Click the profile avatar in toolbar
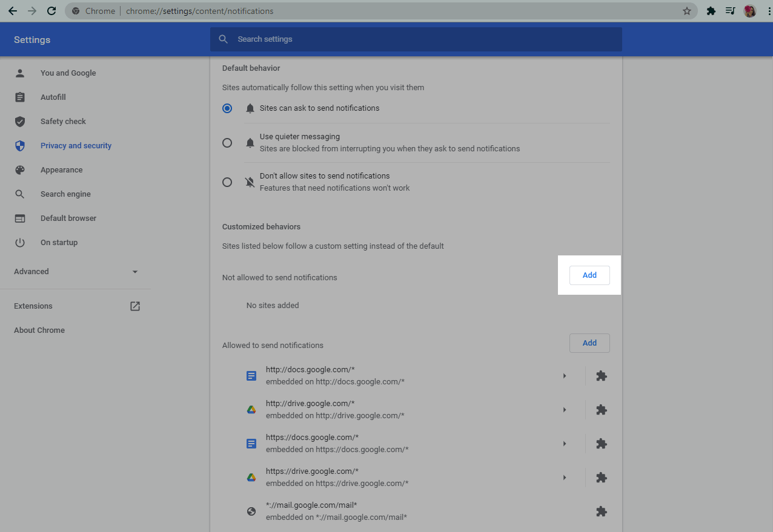 click(750, 11)
